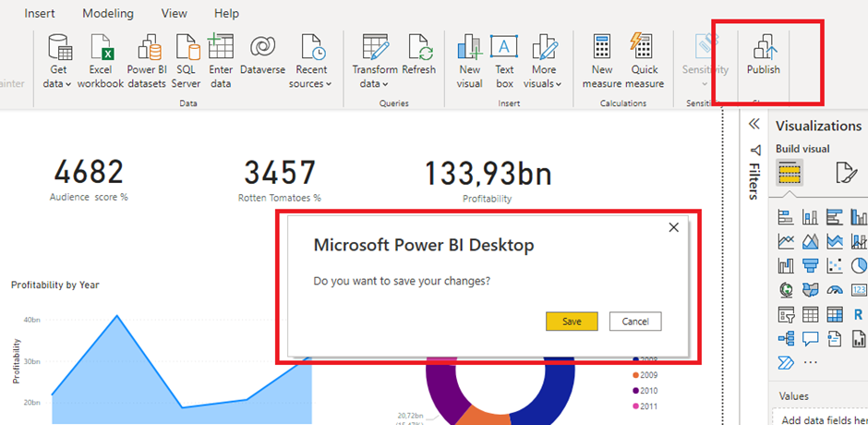
Task: Insert an R script visual
Action: [x=859, y=314]
